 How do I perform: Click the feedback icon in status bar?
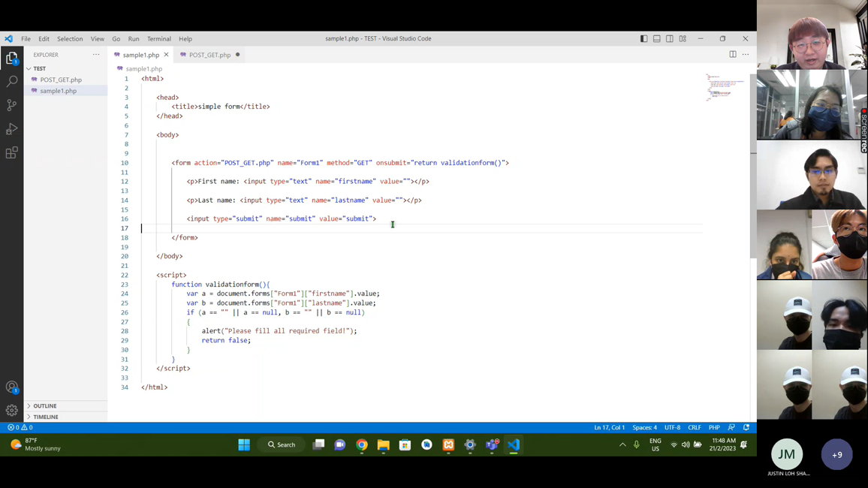pyautogui.click(x=731, y=427)
